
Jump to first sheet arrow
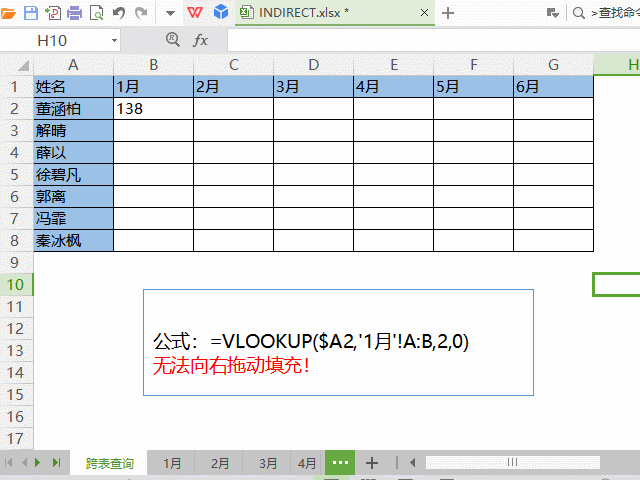pos(9,462)
